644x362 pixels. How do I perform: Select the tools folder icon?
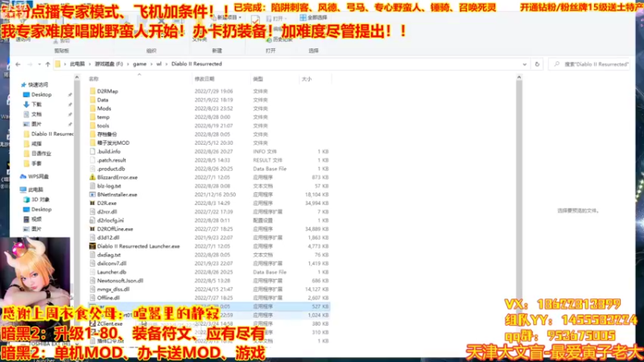93,125
